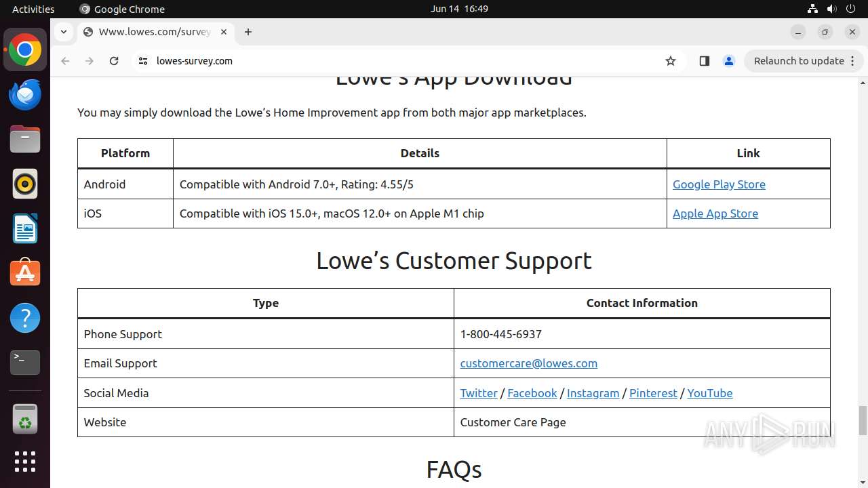View site information icon in address bar
Image resolution: width=868 pixels, height=488 pixels.
pyautogui.click(x=142, y=61)
